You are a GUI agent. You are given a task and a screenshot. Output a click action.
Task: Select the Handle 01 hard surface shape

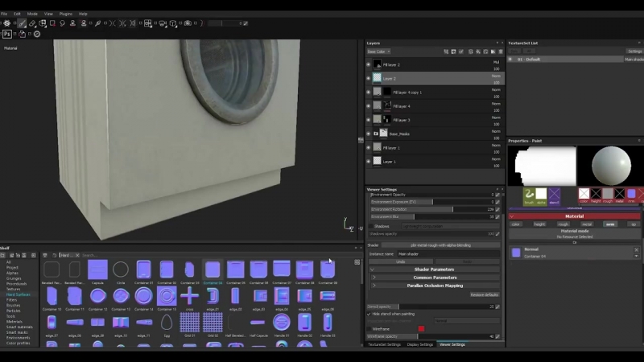pyautogui.click(x=281, y=323)
